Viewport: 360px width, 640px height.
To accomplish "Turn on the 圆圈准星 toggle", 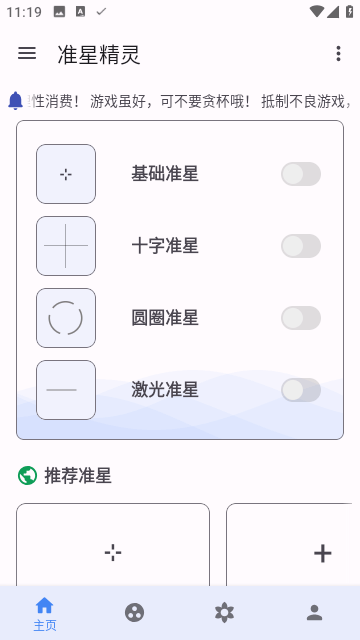I will point(301,318).
